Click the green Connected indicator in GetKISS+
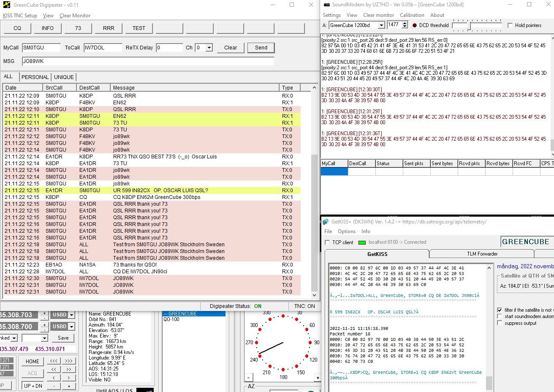The height and width of the screenshot is (392, 554). (362, 242)
